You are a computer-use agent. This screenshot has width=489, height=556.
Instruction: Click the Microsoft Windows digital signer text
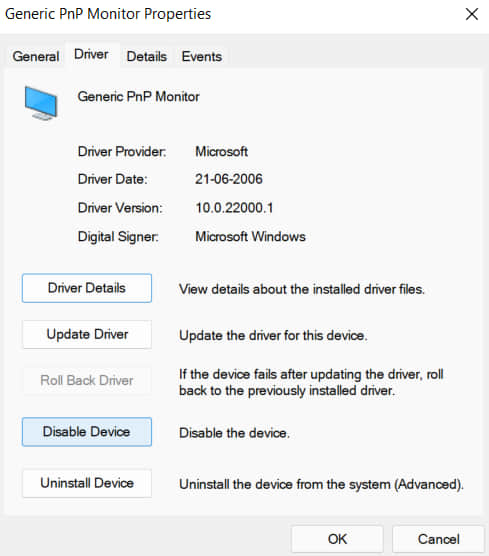pos(250,237)
